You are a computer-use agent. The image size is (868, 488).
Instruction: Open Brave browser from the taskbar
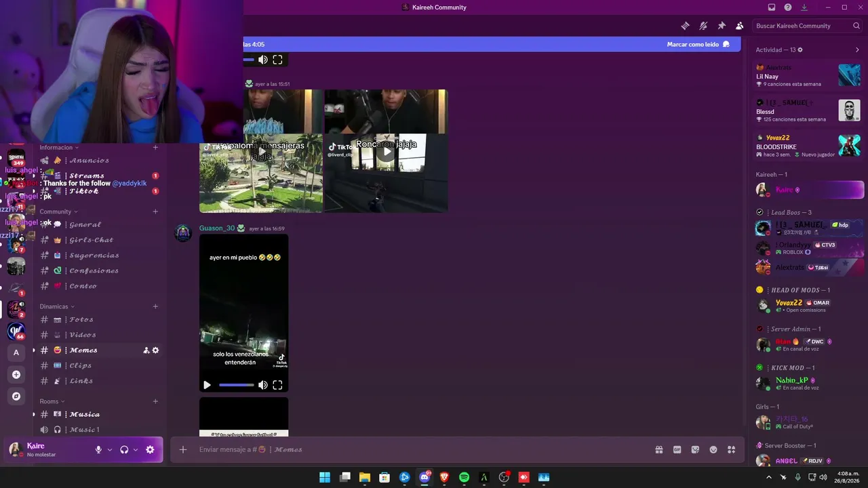tap(444, 477)
